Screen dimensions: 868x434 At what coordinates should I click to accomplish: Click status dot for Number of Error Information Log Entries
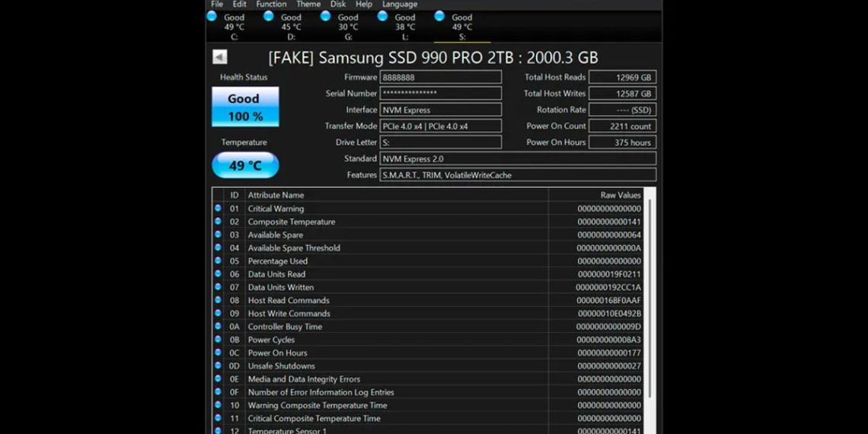pos(218,392)
